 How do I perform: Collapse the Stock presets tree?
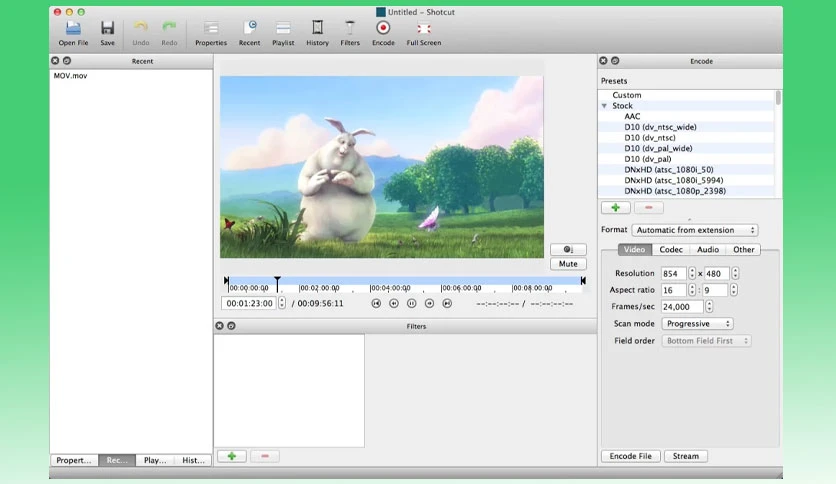[604, 106]
